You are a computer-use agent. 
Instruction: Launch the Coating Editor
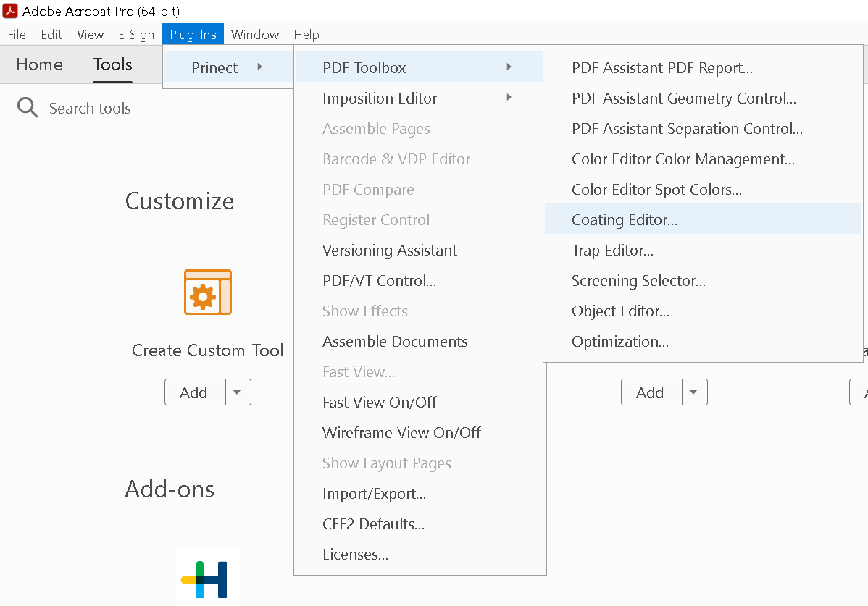[703, 219]
